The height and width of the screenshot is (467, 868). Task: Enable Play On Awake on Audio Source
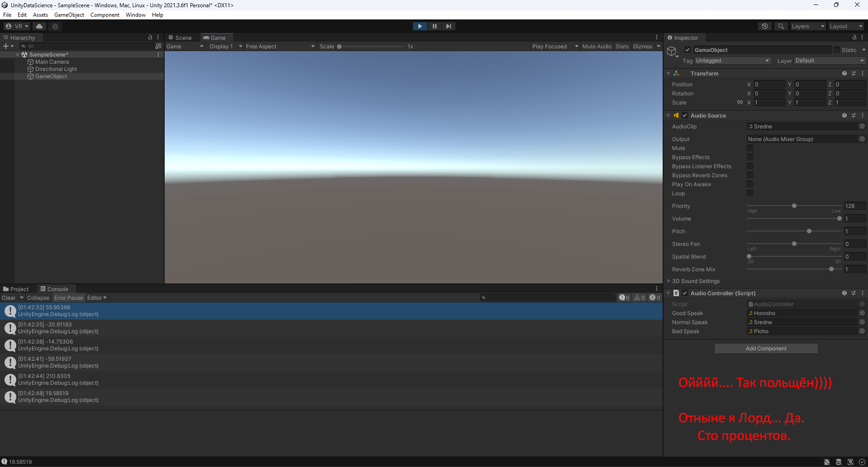point(750,184)
